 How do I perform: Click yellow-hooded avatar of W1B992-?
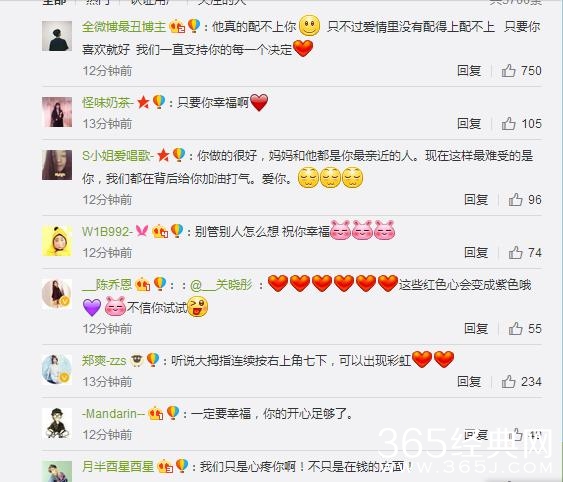(x=57, y=241)
